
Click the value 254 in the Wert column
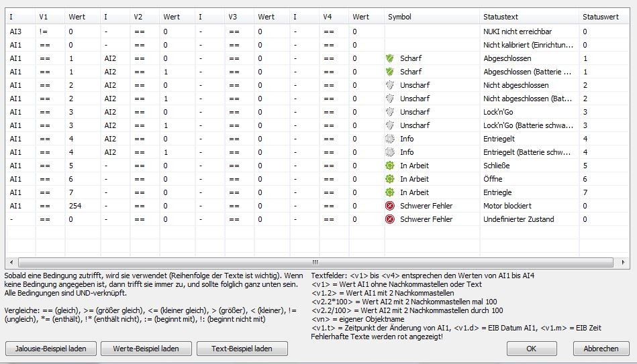[75, 206]
